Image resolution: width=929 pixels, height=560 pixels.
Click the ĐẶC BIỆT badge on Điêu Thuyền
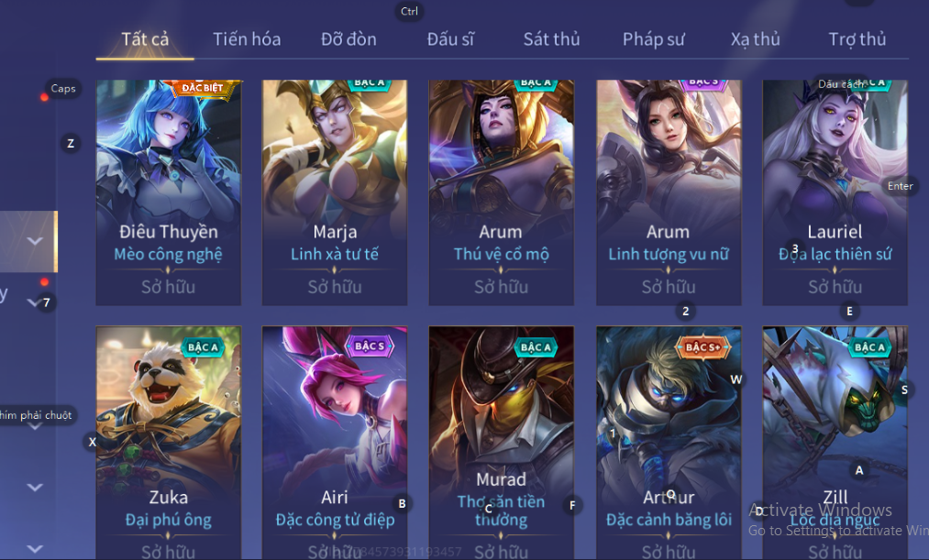pyautogui.click(x=202, y=88)
